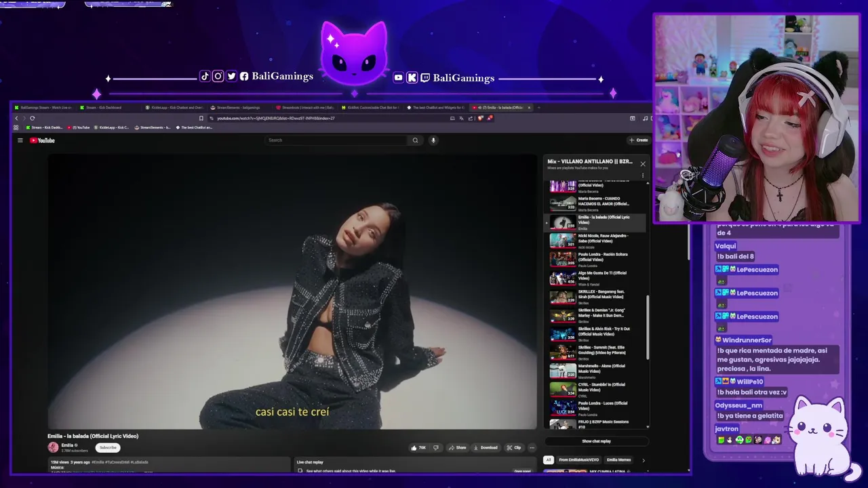Switch to the StreamElements browser tab
The height and width of the screenshot is (488, 868).
(x=239, y=107)
